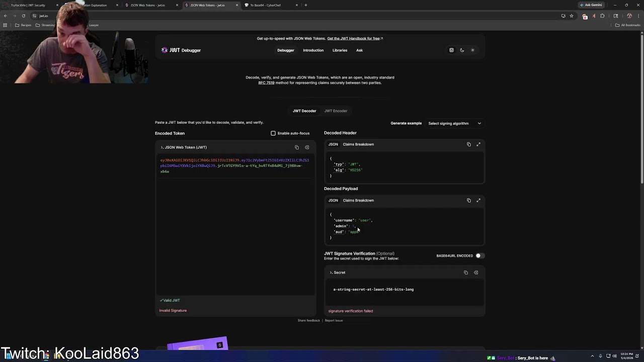Open the Libraries nav item

(x=340, y=50)
